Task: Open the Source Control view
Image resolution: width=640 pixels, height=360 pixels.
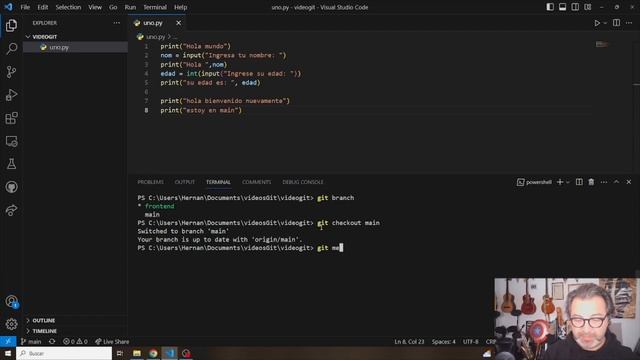Action: 11,72
